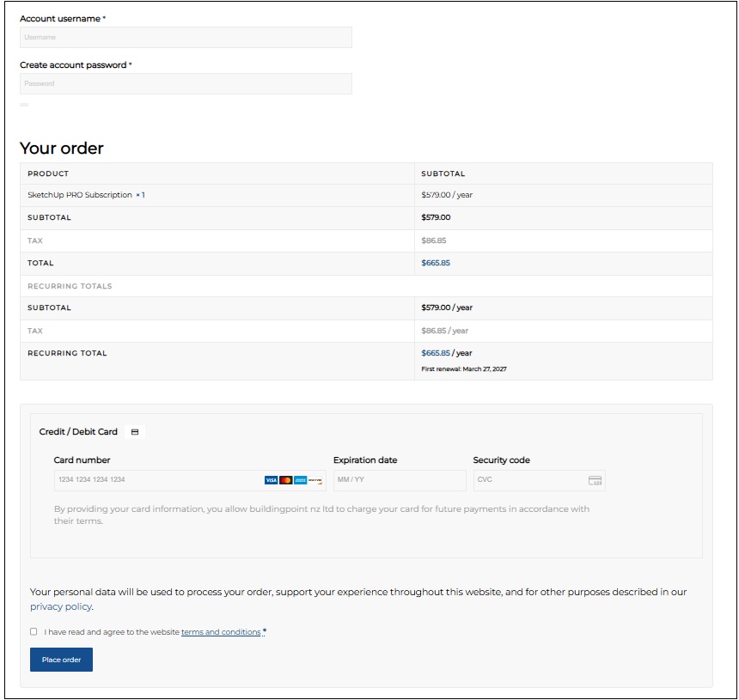This screenshot has height=700, width=739.
Task: Click the PRODUCT column header
Action: 48,173
